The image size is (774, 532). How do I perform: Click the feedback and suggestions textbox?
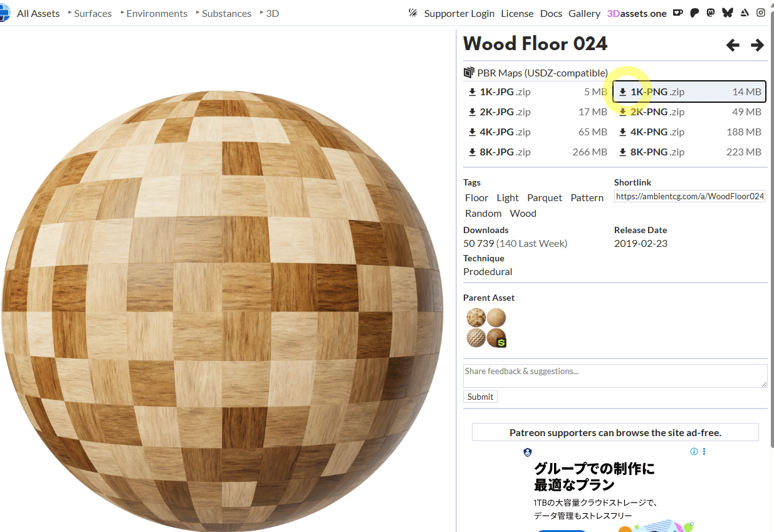tap(615, 376)
